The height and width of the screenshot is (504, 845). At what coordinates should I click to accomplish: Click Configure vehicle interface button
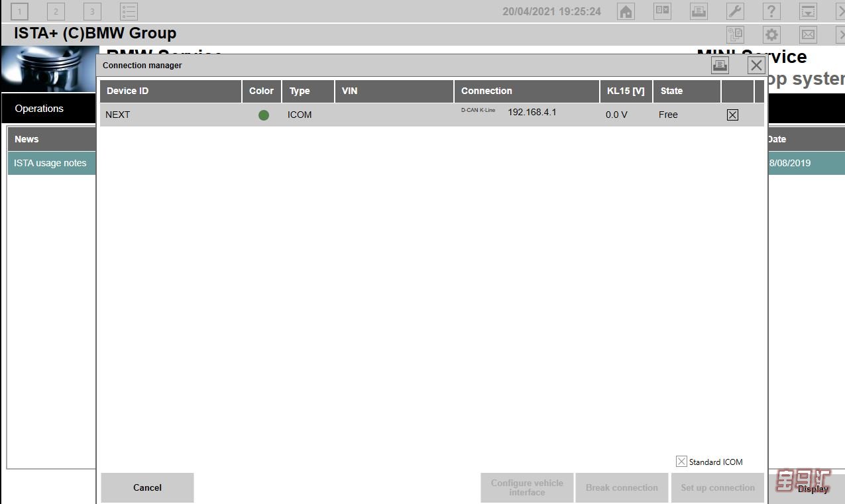527,487
